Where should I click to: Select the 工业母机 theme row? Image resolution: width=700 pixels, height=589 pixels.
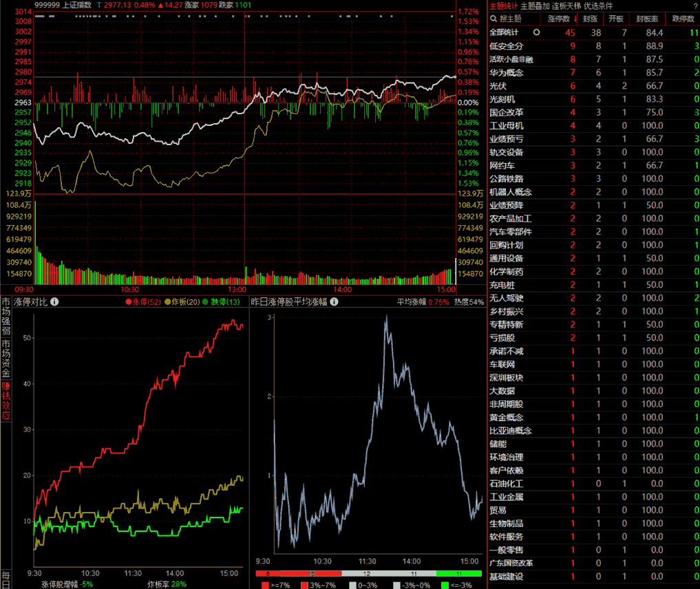coord(594,125)
